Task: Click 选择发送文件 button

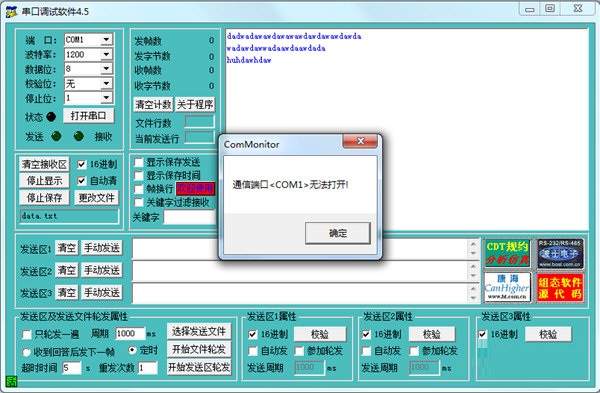Action: point(199,331)
